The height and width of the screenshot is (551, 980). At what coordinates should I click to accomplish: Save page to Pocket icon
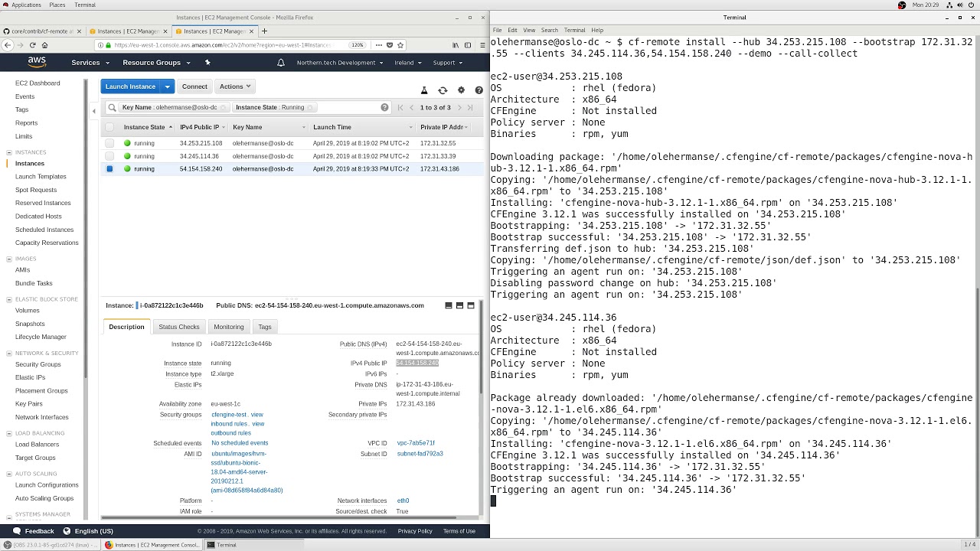click(x=388, y=45)
